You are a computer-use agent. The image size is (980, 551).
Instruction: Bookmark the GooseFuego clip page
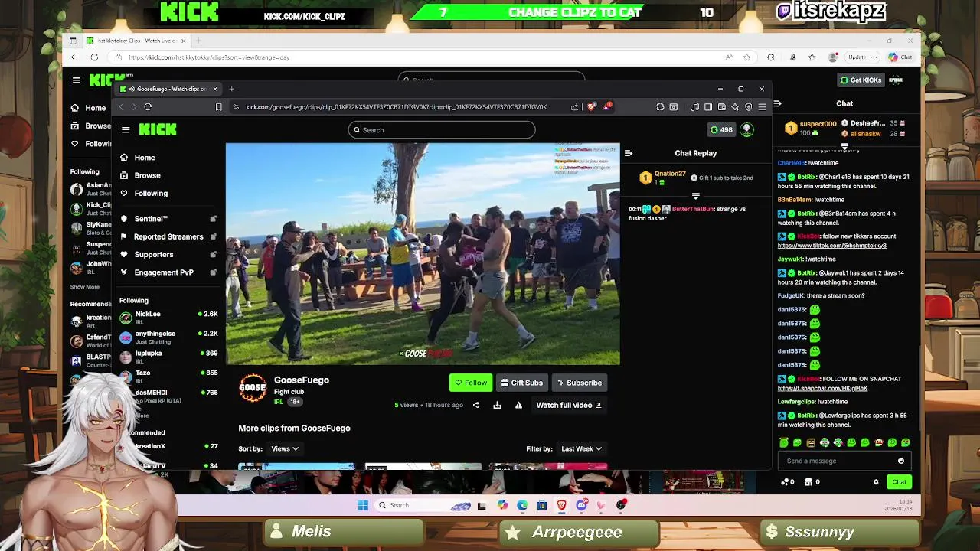click(x=219, y=107)
